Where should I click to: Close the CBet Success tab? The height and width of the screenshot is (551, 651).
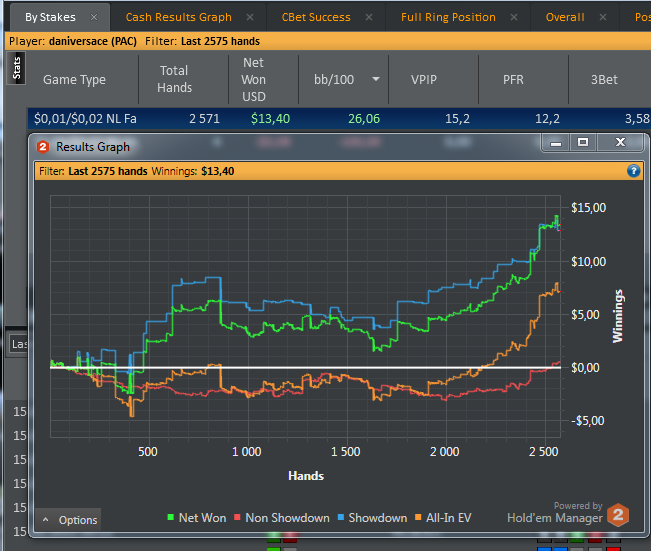coord(369,17)
